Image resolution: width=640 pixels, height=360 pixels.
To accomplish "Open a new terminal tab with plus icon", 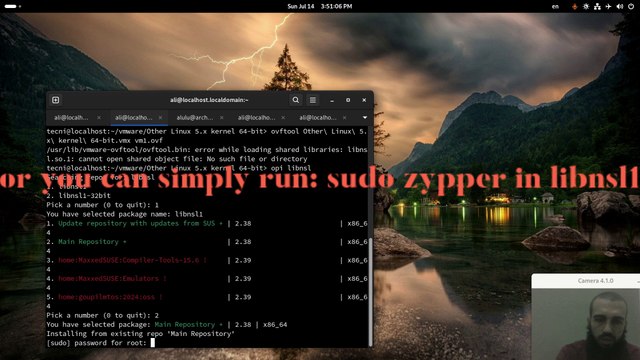I will coord(56,100).
